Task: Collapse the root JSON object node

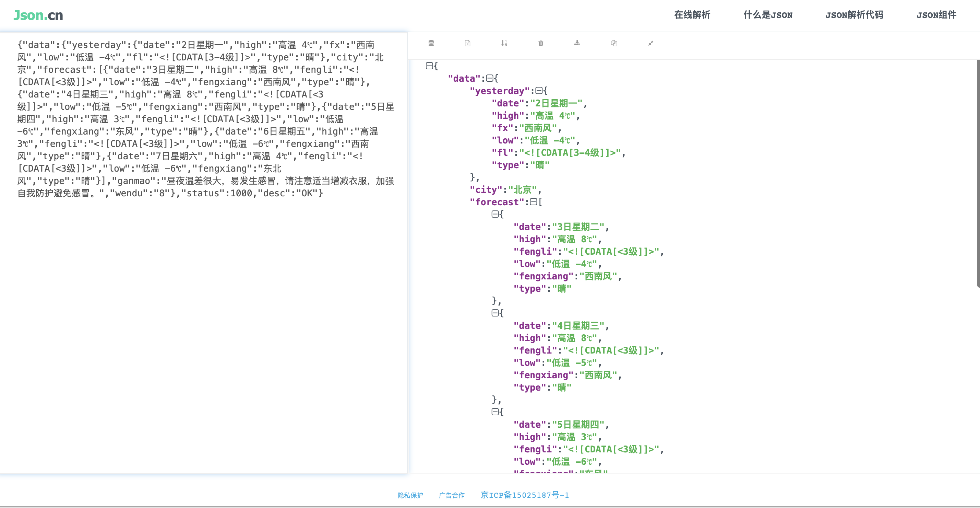Action: click(x=429, y=66)
